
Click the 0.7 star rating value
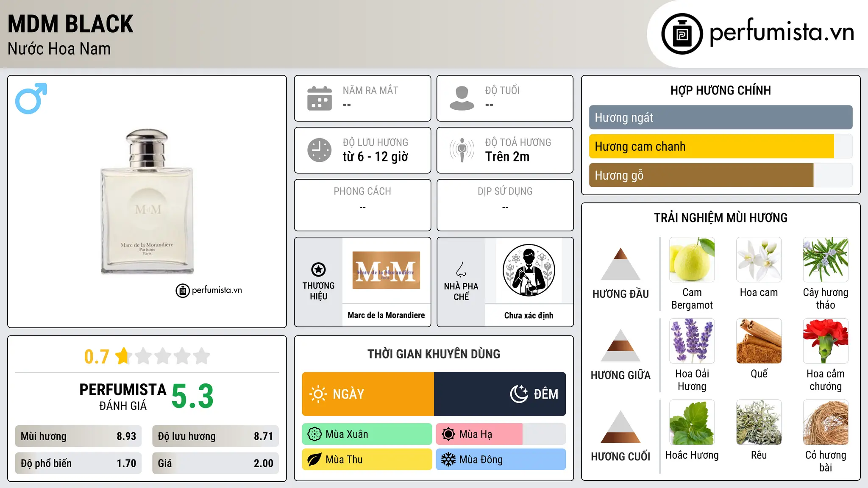click(x=97, y=357)
